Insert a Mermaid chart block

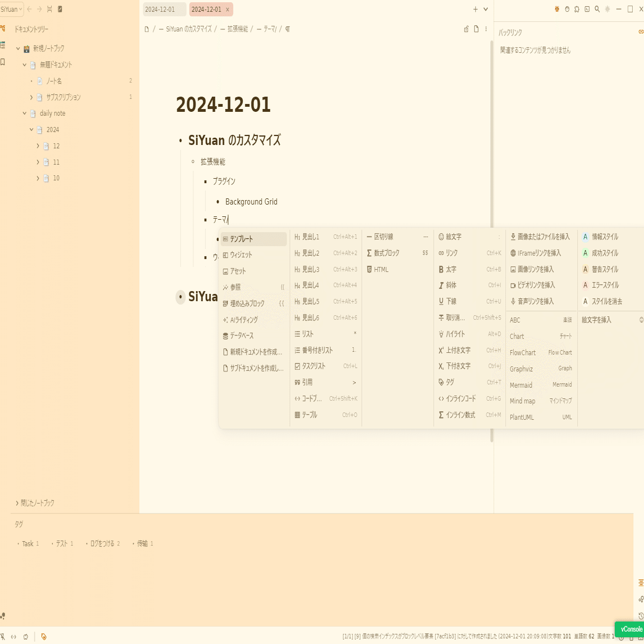click(541, 385)
